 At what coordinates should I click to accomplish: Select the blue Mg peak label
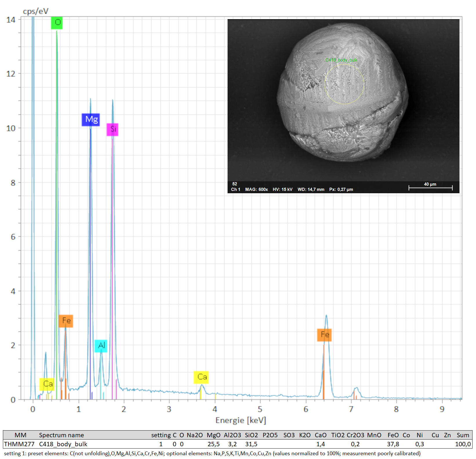[91, 120]
